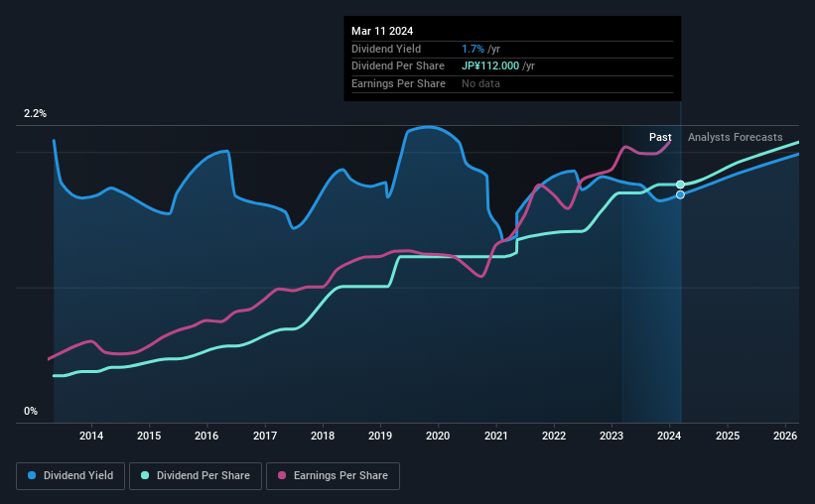Toggle the Earnings Per Share legend button

[333, 476]
